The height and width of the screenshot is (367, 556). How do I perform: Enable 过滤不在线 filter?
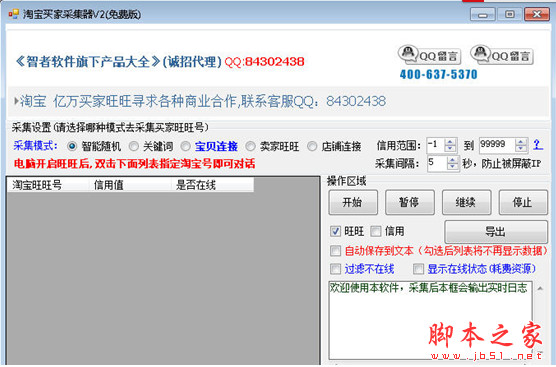click(335, 269)
